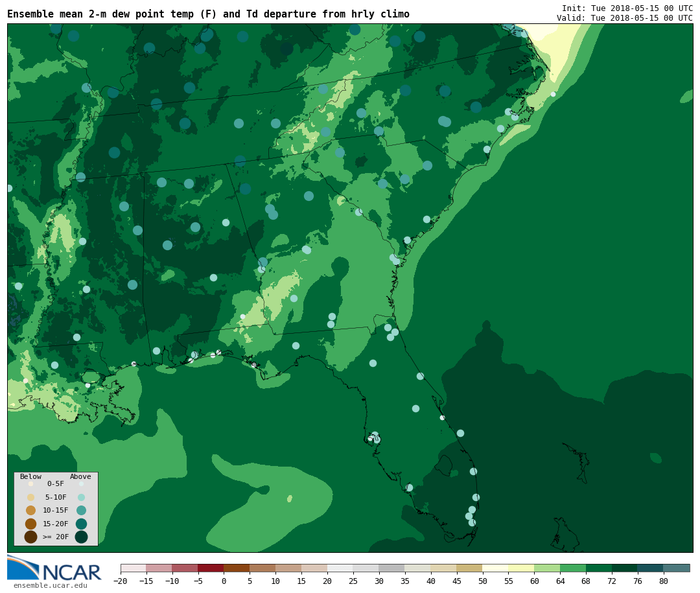Select the colorbar segment between 10 and 15
The image size is (700, 593).
289,568
